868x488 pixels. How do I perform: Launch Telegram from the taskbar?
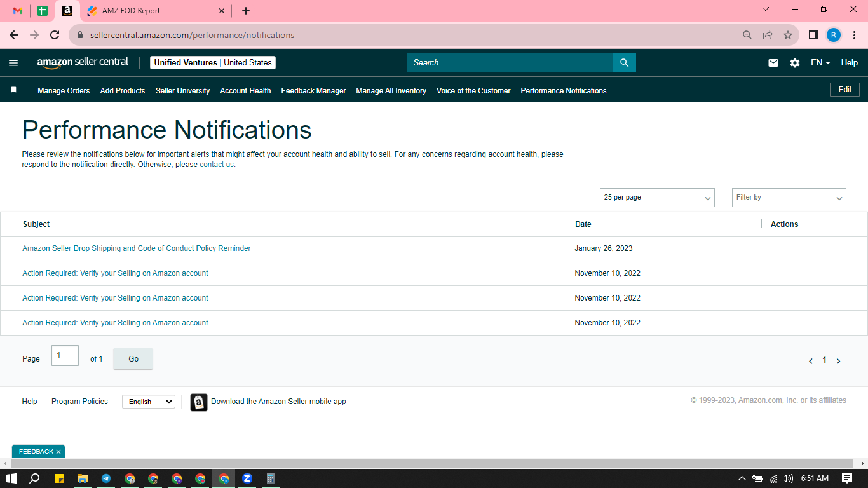[106, 478]
